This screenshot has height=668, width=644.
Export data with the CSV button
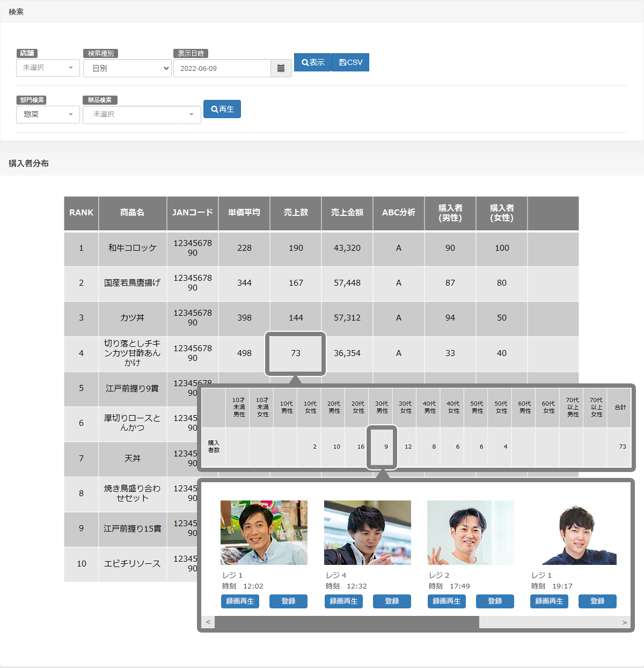click(350, 62)
